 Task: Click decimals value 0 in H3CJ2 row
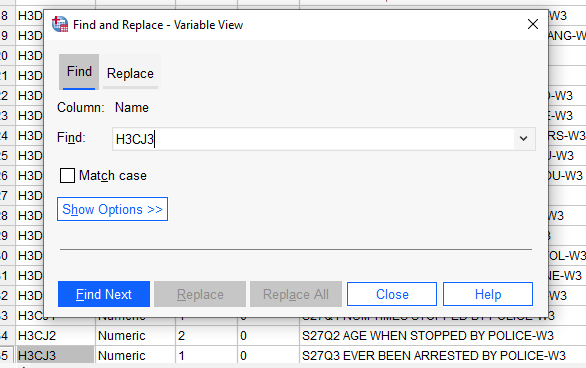[x=268, y=335]
